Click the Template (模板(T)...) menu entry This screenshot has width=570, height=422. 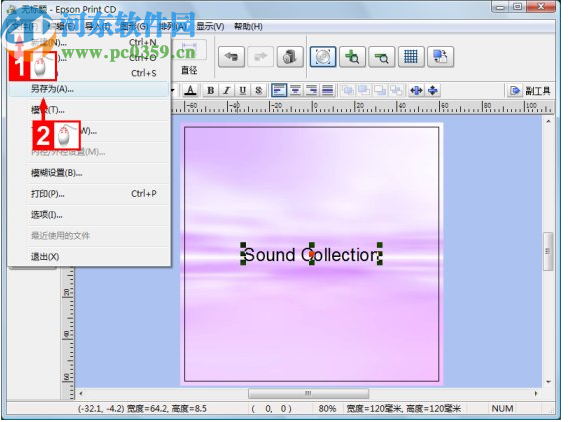(x=88, y=110)
